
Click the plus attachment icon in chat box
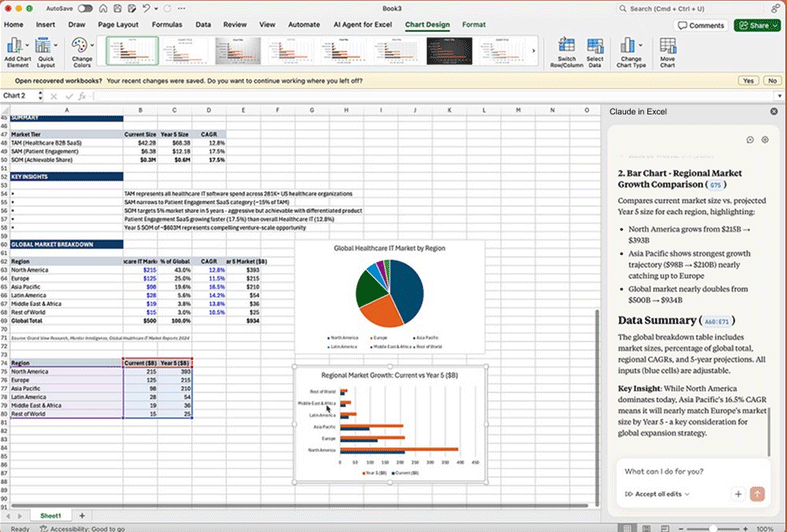pos(737,494)
